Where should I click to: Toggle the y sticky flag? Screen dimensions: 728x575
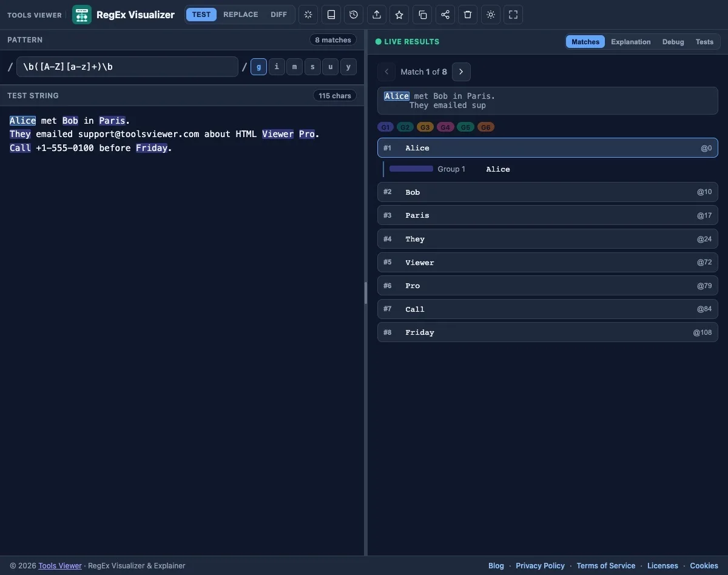348,67
